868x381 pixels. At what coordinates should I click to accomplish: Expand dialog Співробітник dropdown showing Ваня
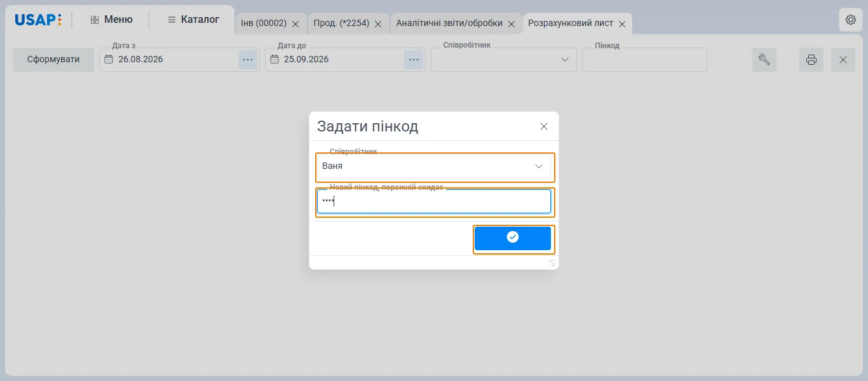(x=539, y=166)
